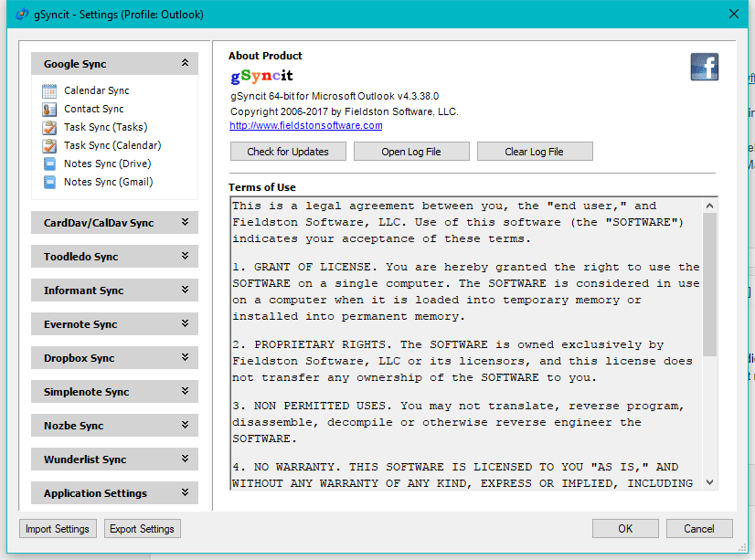The width and height of the screenshot is (755, 560).
Task: Expand the Wunderlist Sync section
Action: click(x=114, y=459)
